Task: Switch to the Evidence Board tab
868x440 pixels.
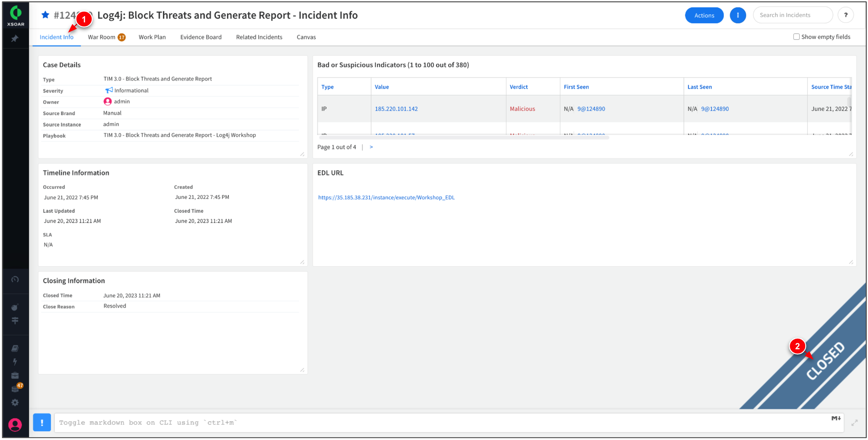Action: tap(201, 37)
